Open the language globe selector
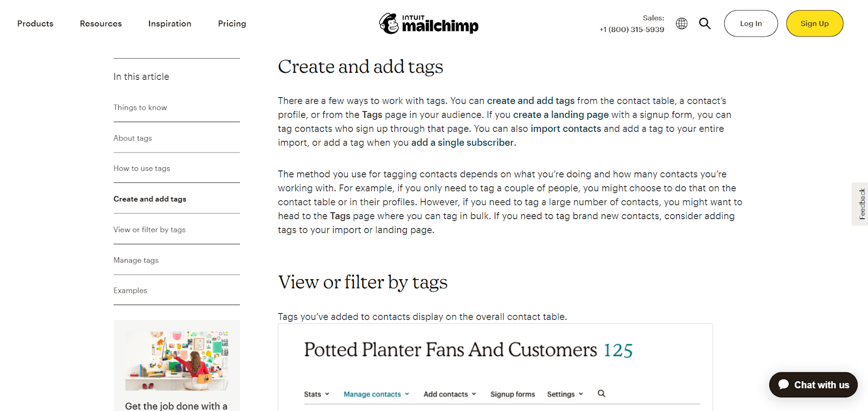The width and height of the screenshot is (868, 411). [681, 23]
